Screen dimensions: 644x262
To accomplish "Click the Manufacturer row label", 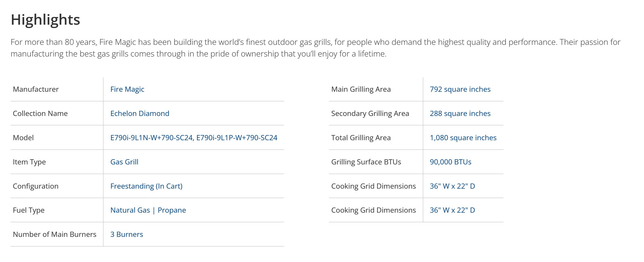I will pyautogui.click(x=36, y=89).
